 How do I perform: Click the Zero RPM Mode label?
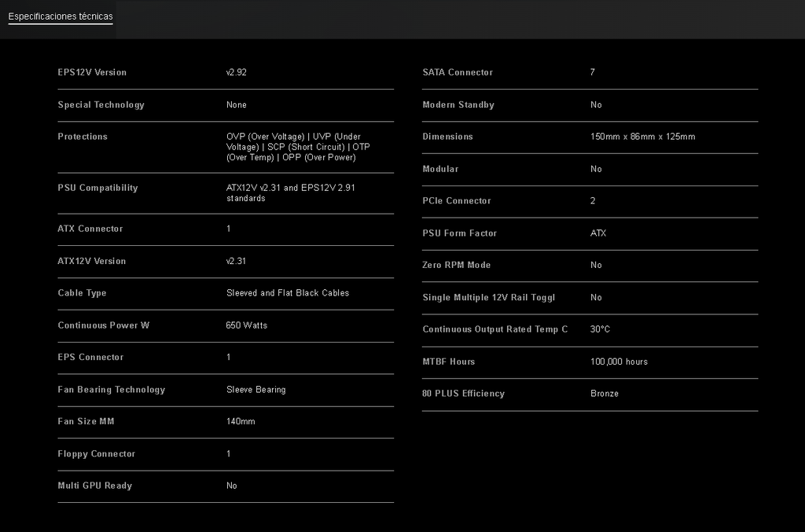pyautogui.click(x=457, y=265)
